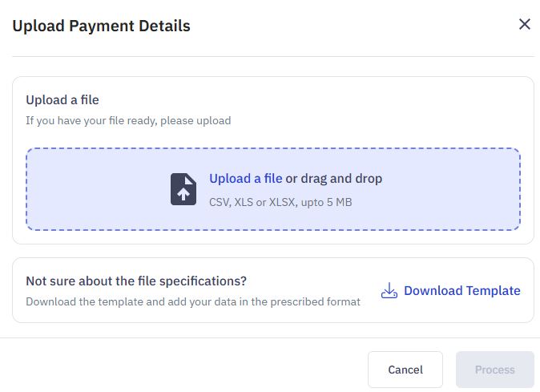
Task: Close the Upload Payment Details dialog
Action: pos(525,24)
